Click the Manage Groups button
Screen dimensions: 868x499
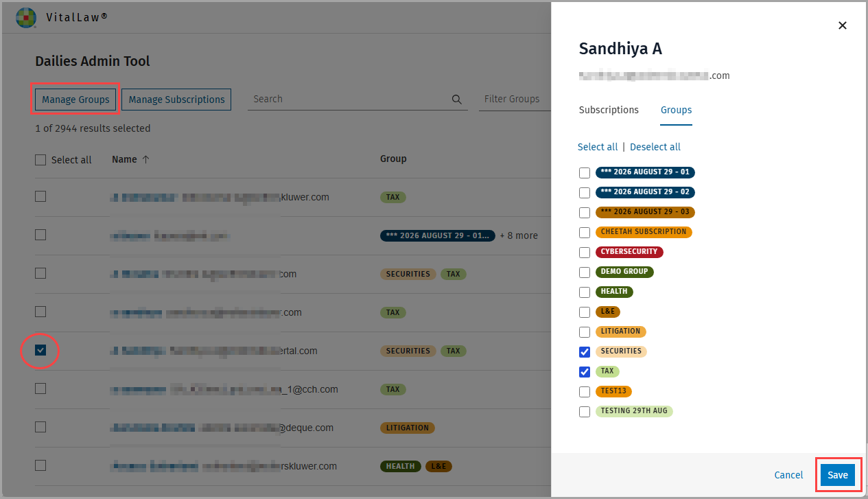tap(75, 100)
